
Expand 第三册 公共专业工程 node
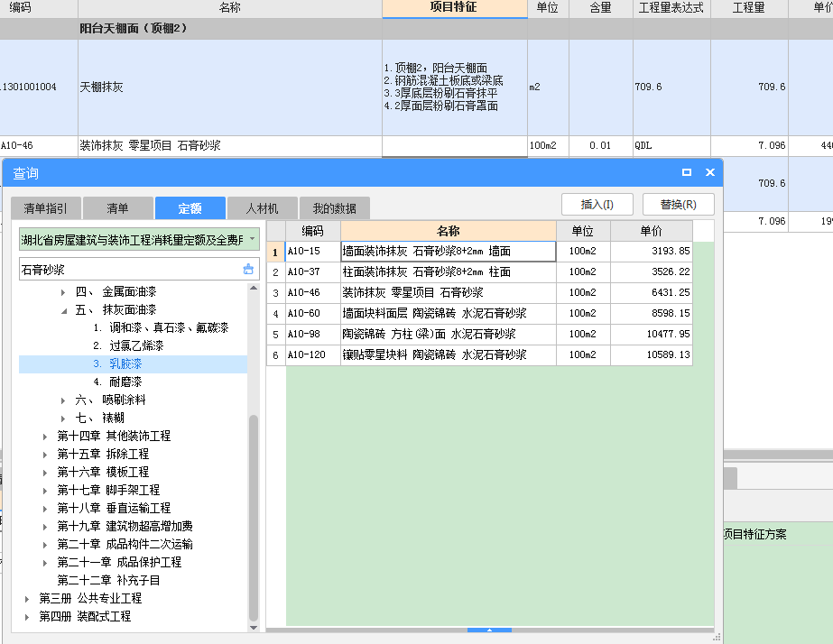coord(27,599)
